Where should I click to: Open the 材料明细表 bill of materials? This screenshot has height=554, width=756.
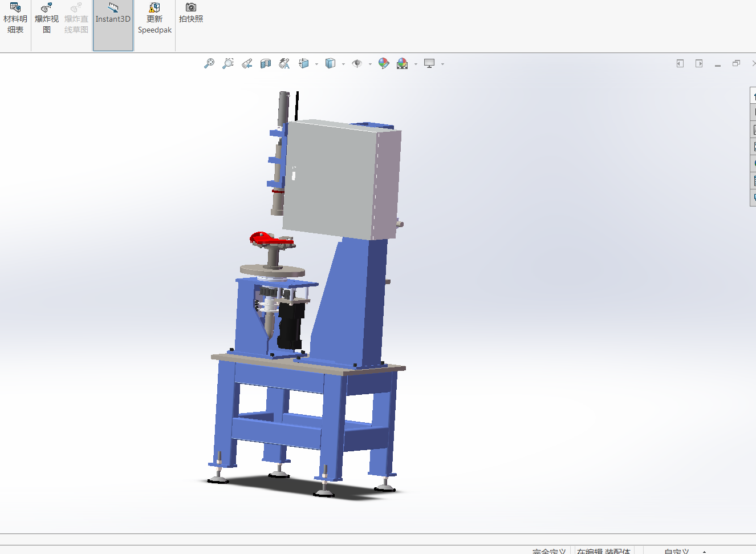pos(15,19)
